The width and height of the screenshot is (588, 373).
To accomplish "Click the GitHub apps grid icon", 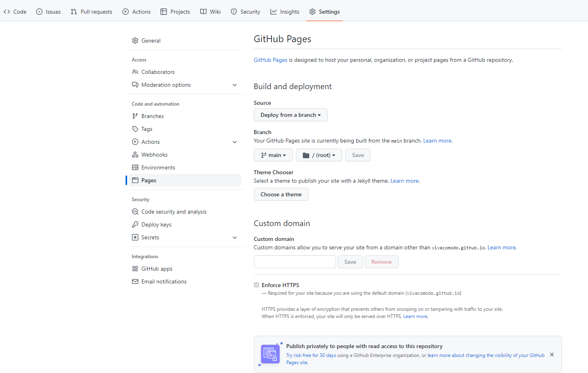I will 135,269.
